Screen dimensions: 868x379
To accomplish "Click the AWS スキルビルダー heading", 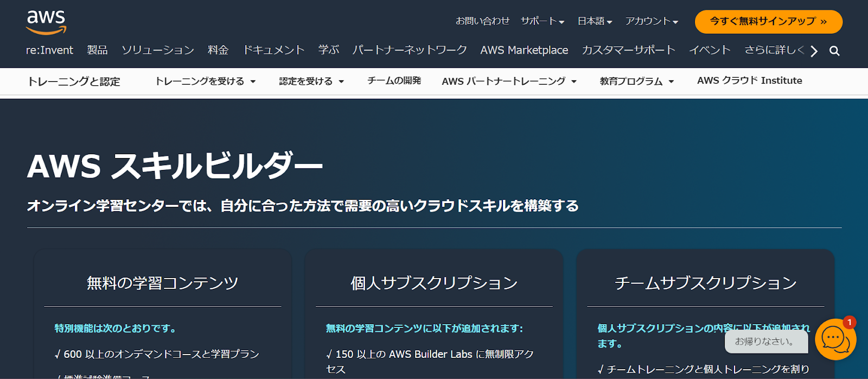I will 175,166.
